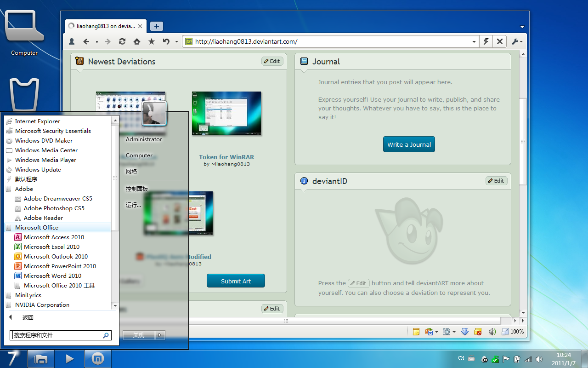Image resolution: width=588 pixels, height=368 pixels.
Task: Open the file explorer taskbar button
Action: [x=41, y=359]
